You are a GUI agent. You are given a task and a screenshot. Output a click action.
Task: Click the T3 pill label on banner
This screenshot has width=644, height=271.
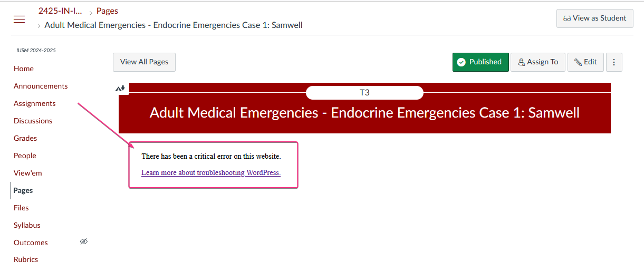pyautogui.click(x=364, y=93)
